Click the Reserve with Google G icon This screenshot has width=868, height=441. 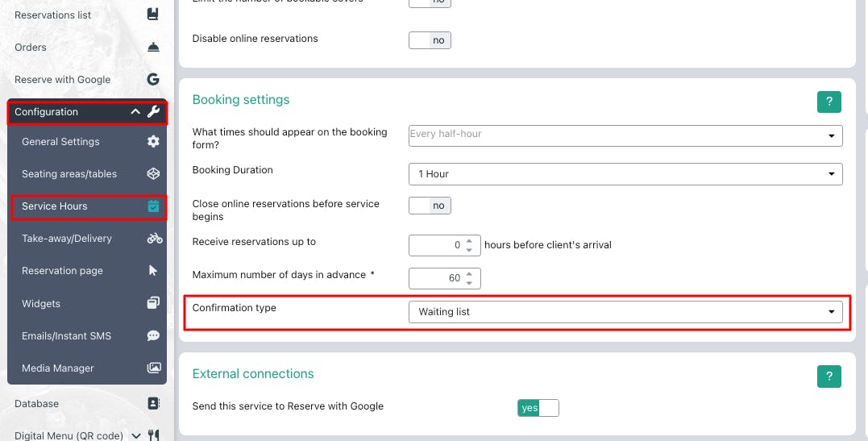[153, 79]
